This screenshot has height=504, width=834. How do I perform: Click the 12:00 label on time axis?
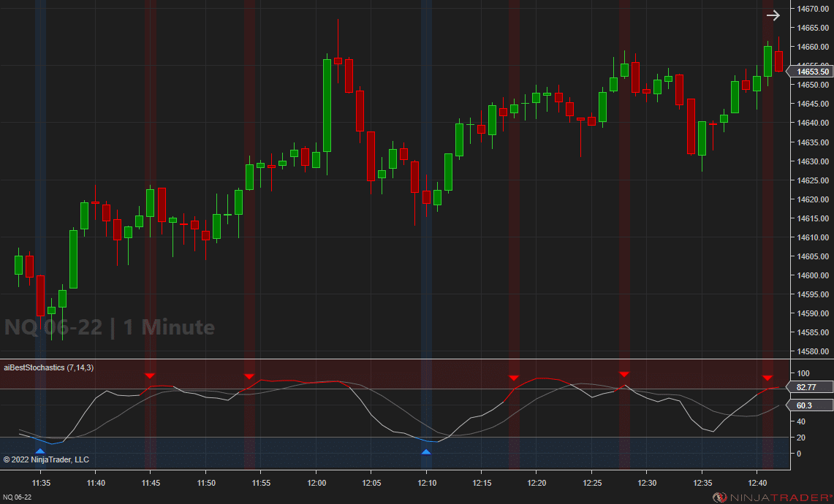[317, 483]
